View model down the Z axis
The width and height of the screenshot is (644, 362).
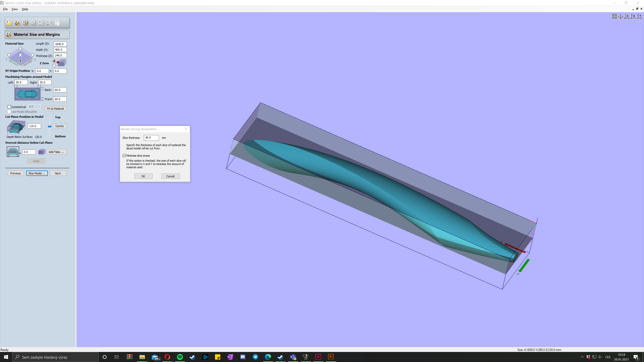pos(627,16)
